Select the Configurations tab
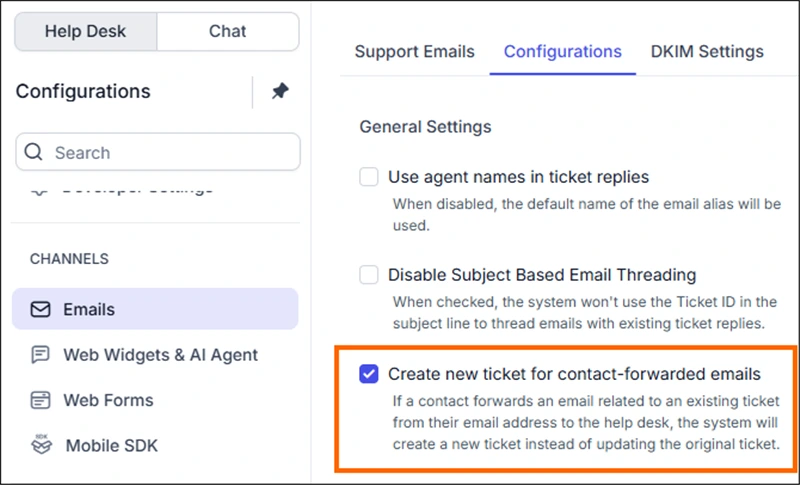800x485 pixels. pos(562,52)
